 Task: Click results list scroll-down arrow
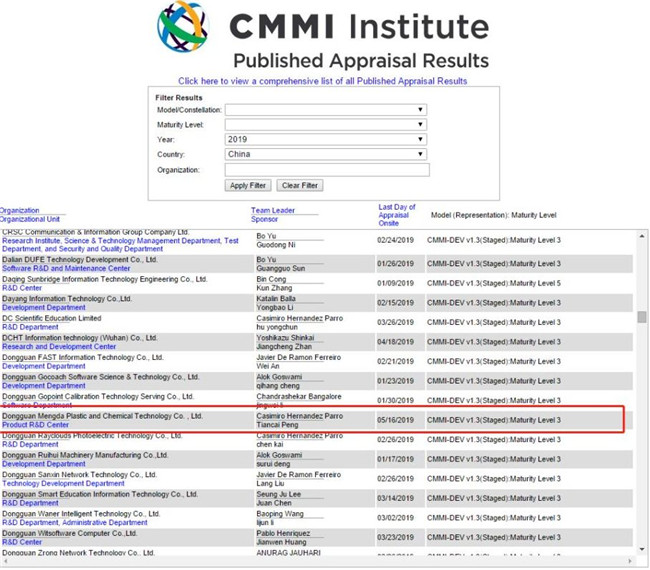(642, 549)
